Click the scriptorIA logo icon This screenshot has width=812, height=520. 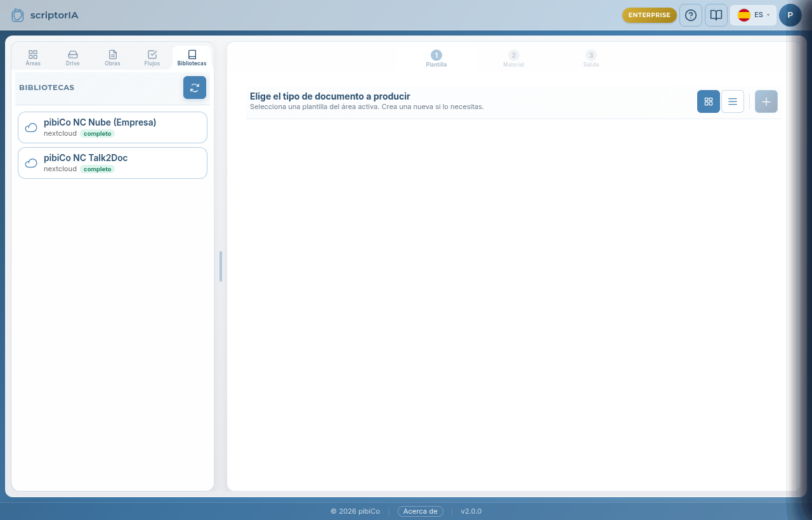click(x=18, y=15)
